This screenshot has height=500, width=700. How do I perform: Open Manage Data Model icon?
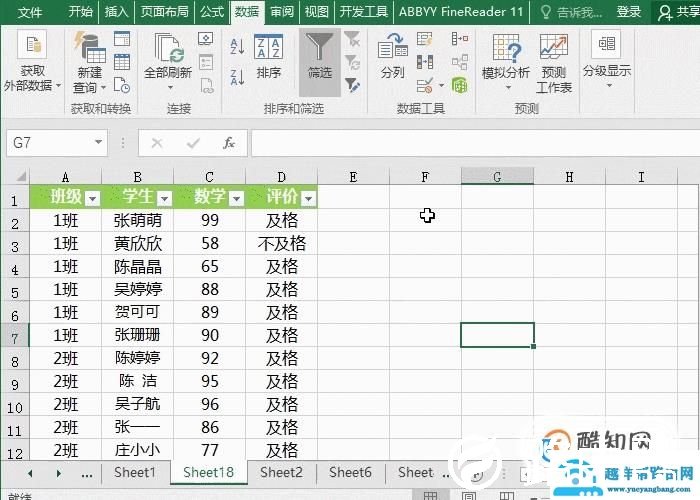coord(460,85)
